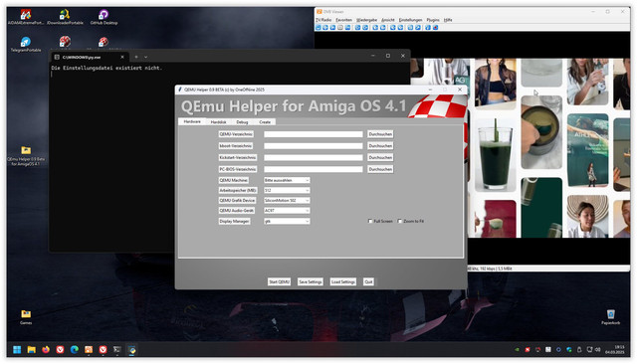Switch to the Harddisk tab
637x364 pixels.
[218, 122]
